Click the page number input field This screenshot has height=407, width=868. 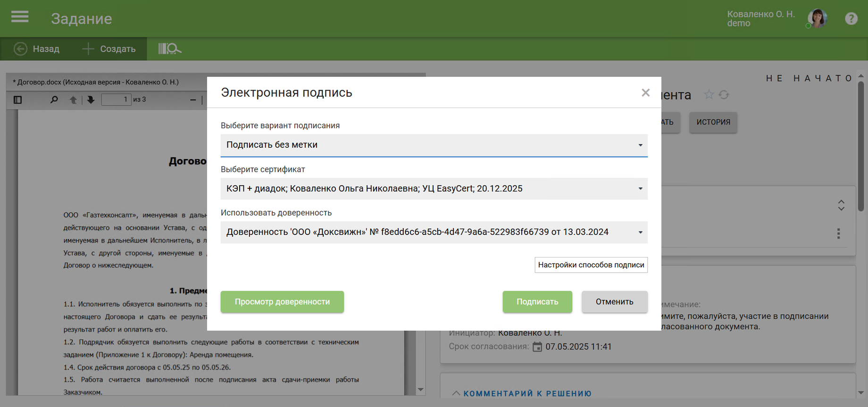tap(116, 100)
